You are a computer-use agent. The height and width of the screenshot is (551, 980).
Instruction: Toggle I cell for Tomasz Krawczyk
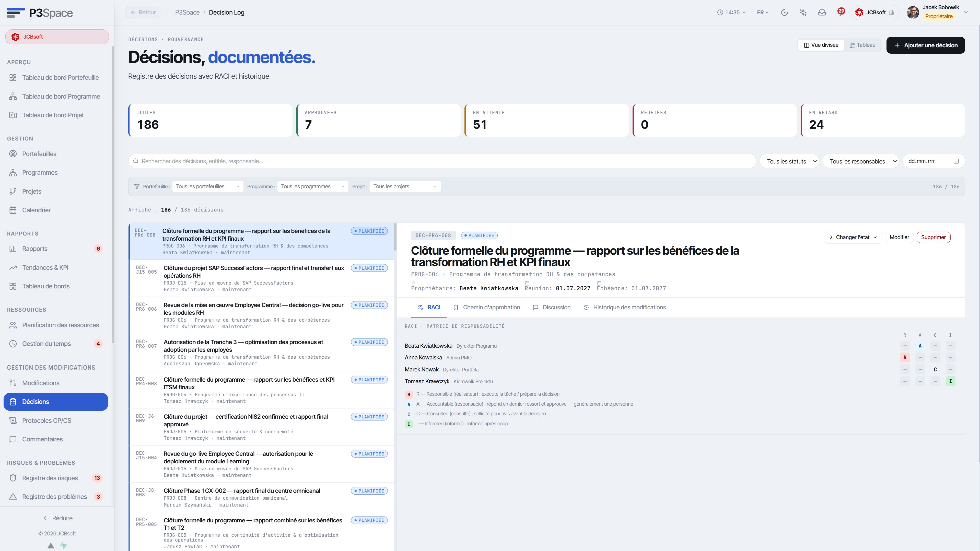950,381
